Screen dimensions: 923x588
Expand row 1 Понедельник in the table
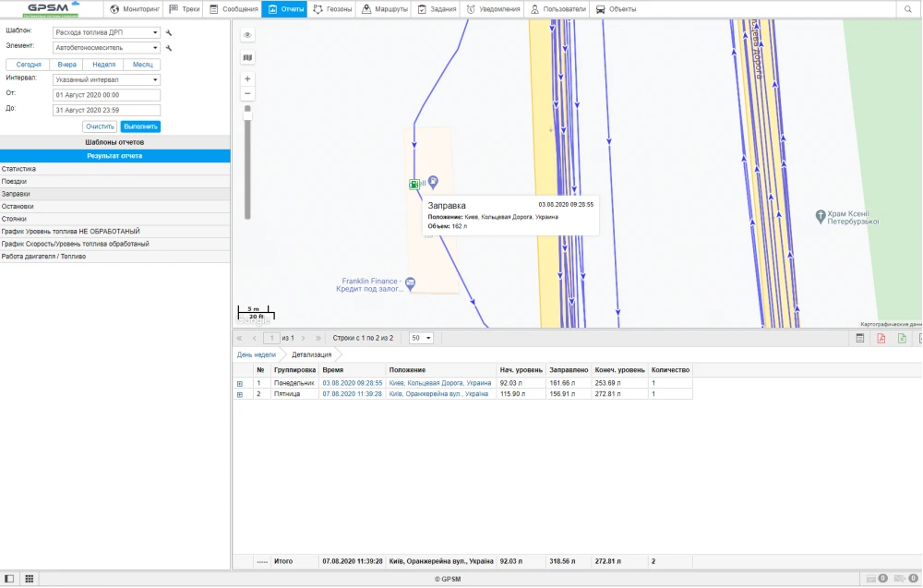(240, 383)
